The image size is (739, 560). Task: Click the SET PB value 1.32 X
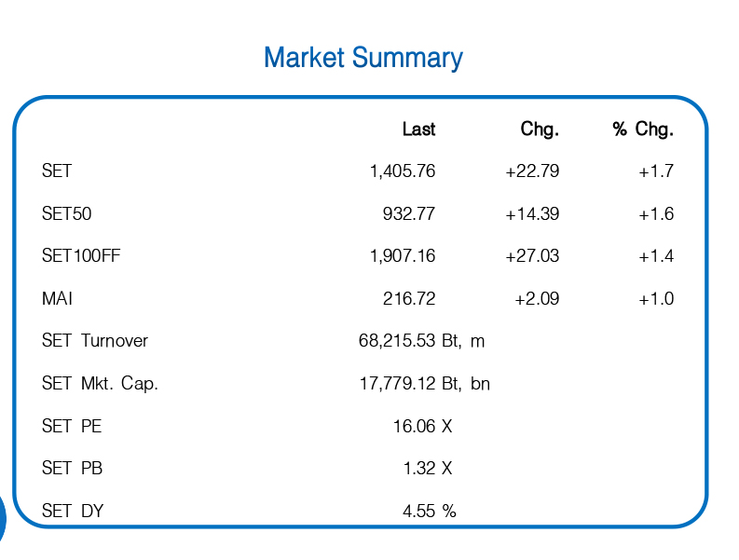pyautogui.click(x=428, y=469)
